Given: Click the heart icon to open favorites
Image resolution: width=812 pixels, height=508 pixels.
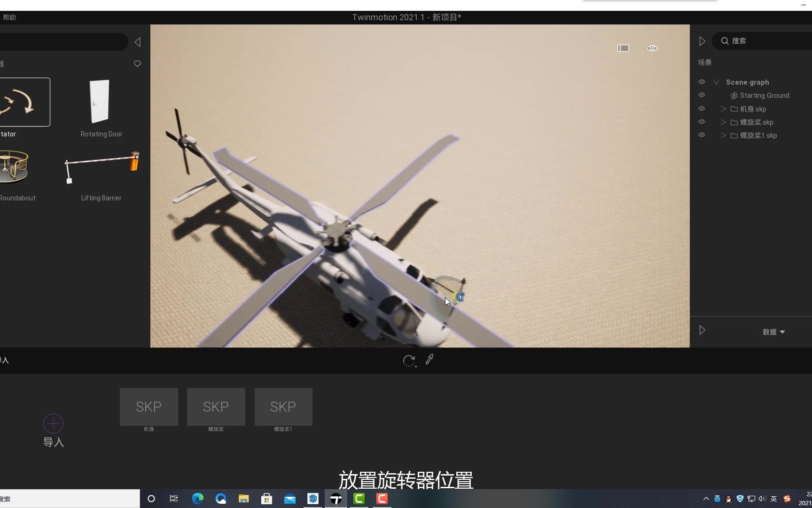Looking at the screenshot, I should click(137, 63).
